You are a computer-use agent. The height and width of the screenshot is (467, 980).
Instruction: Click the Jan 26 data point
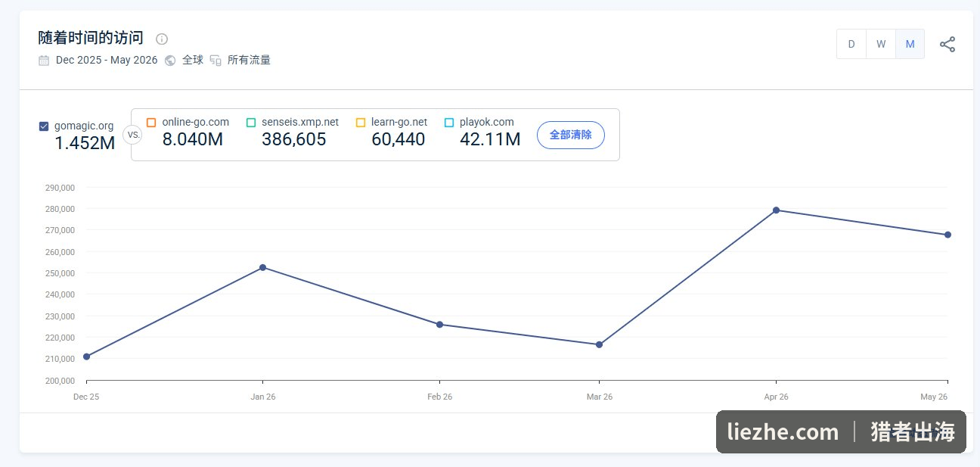click(x=262, y=267)
